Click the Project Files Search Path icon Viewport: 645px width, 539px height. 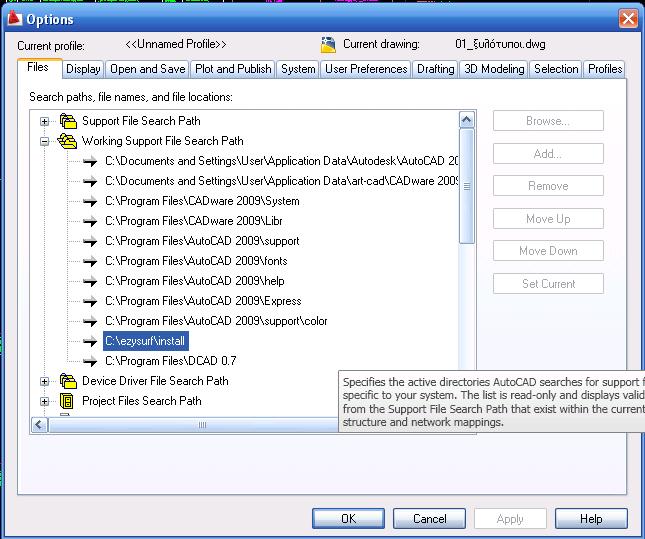(67, 401)
